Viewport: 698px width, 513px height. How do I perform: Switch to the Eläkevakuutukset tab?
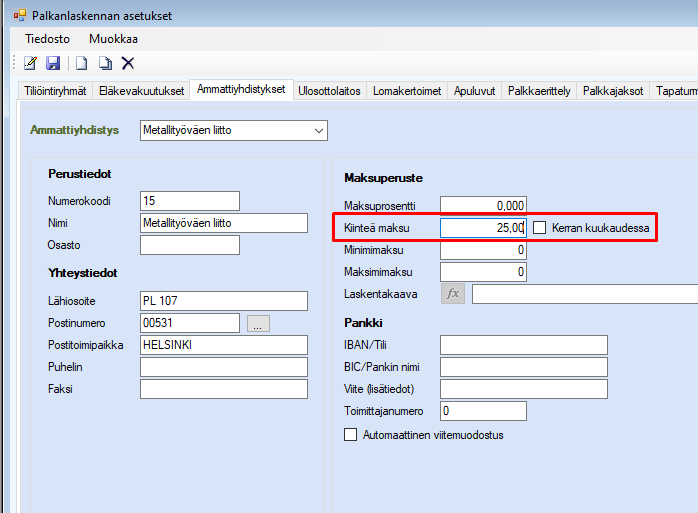[x=141, y=91]
